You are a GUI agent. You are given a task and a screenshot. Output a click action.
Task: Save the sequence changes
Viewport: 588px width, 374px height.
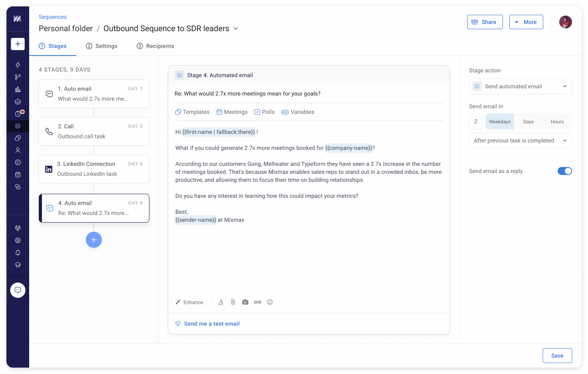click(557, 355)
